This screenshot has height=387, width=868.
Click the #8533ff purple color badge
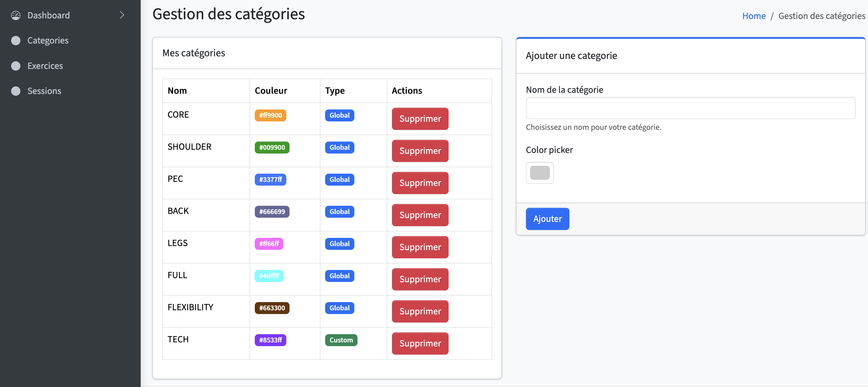(x=270, y=340)
